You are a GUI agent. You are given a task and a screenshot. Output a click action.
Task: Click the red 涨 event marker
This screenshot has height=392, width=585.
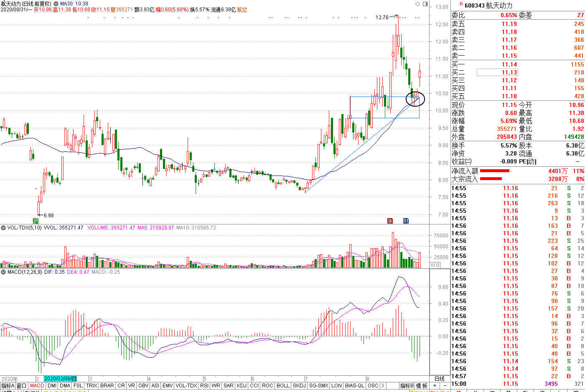pos(390,221)
